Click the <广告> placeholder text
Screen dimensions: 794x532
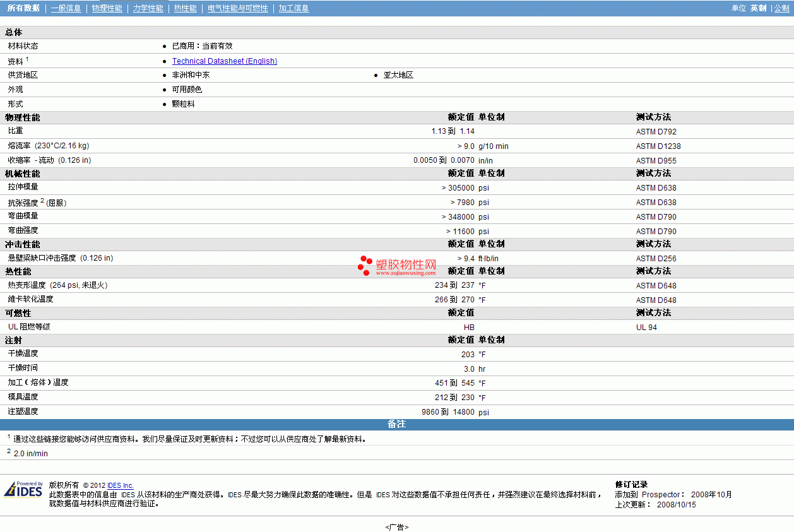tap(397, 528)
